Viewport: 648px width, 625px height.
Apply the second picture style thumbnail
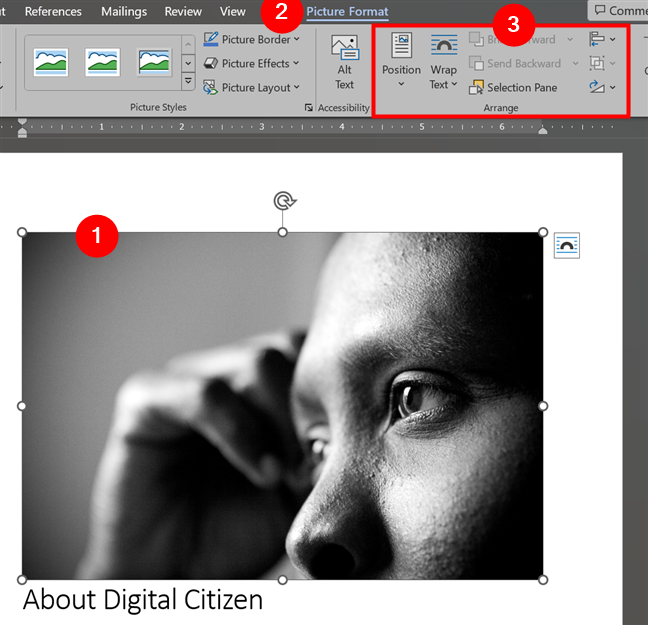coord(102,62)
